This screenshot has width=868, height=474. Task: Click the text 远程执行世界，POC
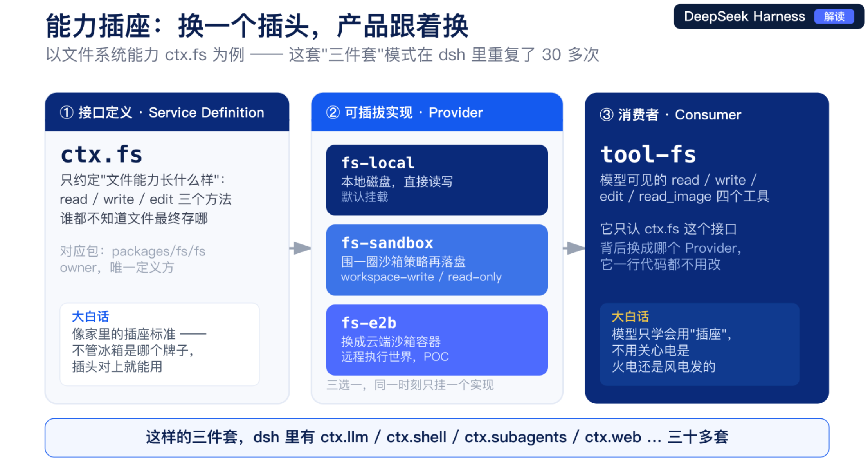(x=395, y=357)
